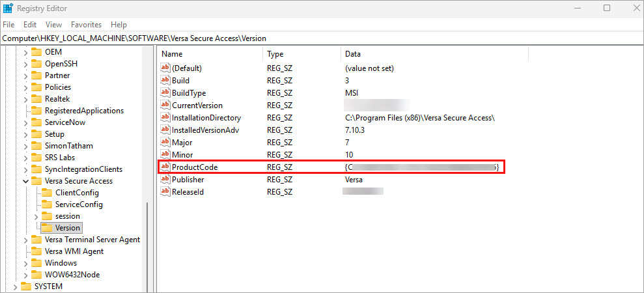Viewport: 644px width, 293px height.
Task: Open the Favorites menu
Action: (86, 25)
